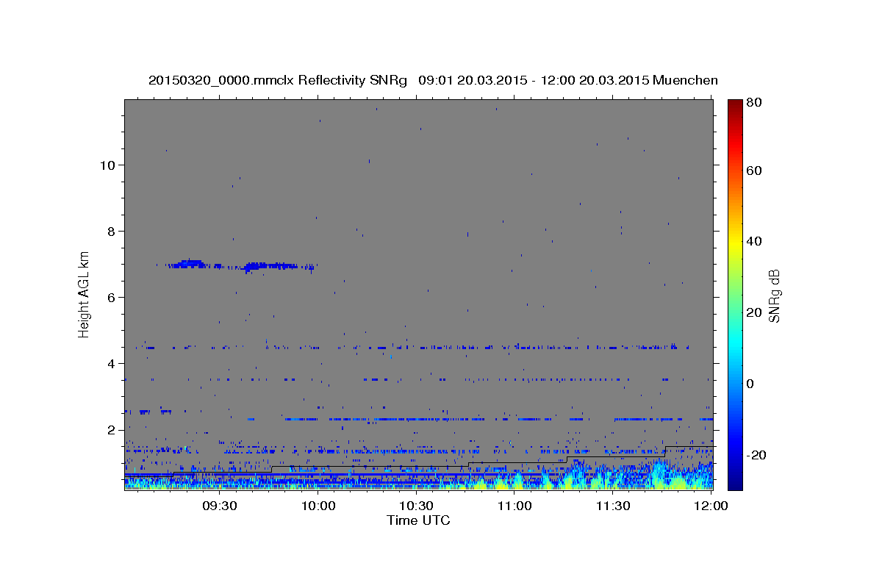Click the colorbar value 60
Screen dimensions: 882x588
[754, 171]
